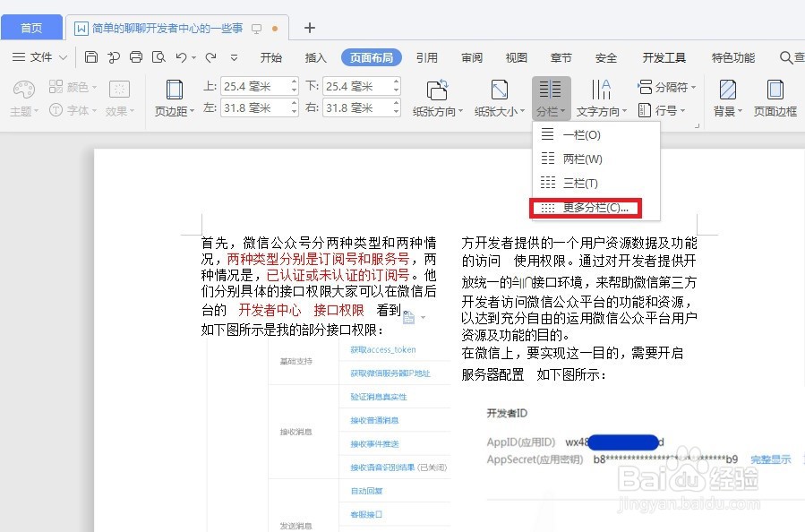Screen dimensions: 805x532
Task: Click the hamburger icon beside 文件
Action: [19, 57]
